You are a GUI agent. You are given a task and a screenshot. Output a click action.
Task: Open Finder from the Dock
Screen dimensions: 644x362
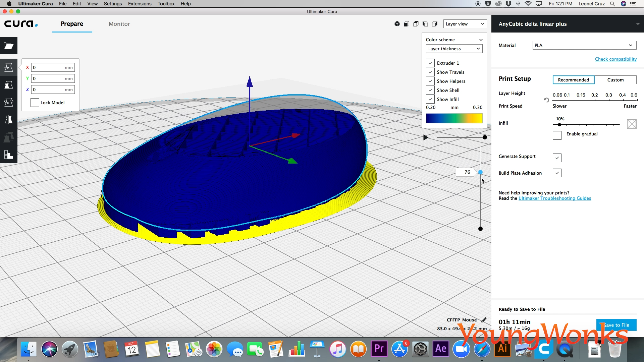click(29, 349)
